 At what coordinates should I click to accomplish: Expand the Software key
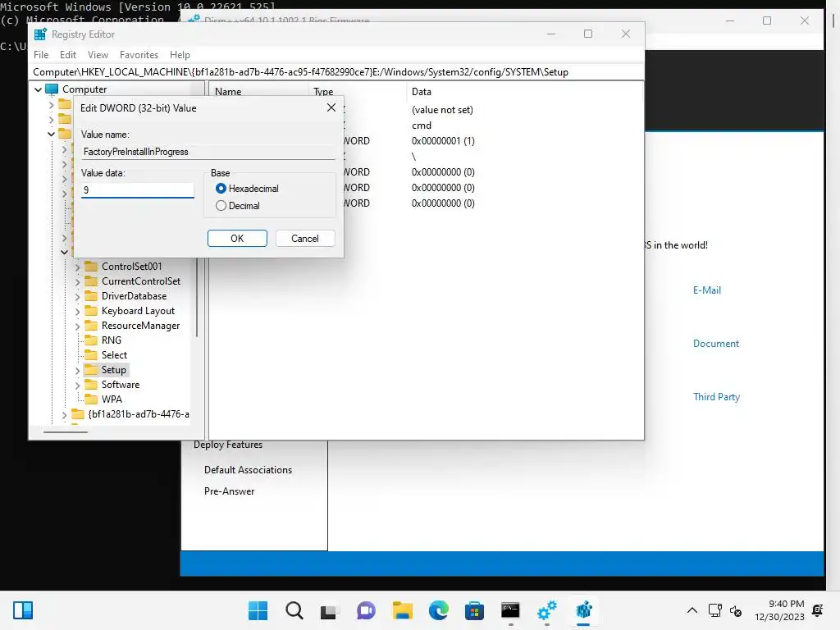[x=77, y=386]
